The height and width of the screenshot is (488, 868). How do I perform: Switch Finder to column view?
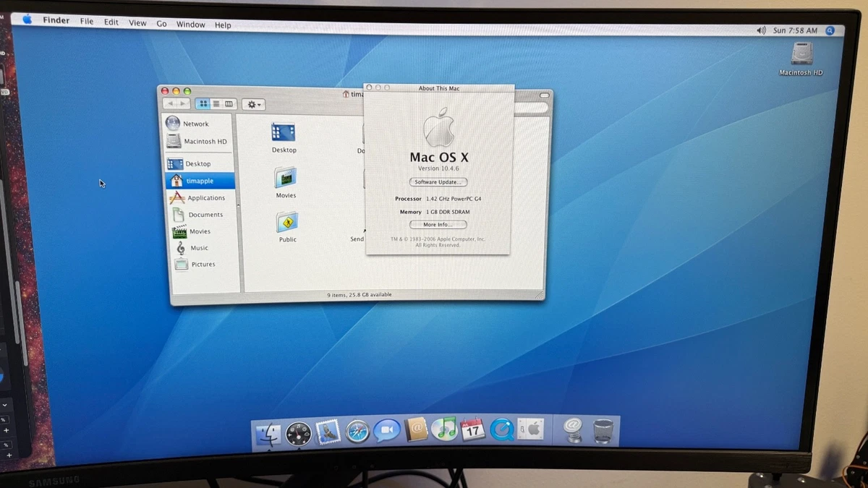pyautogui.click(x=229, y=104)
